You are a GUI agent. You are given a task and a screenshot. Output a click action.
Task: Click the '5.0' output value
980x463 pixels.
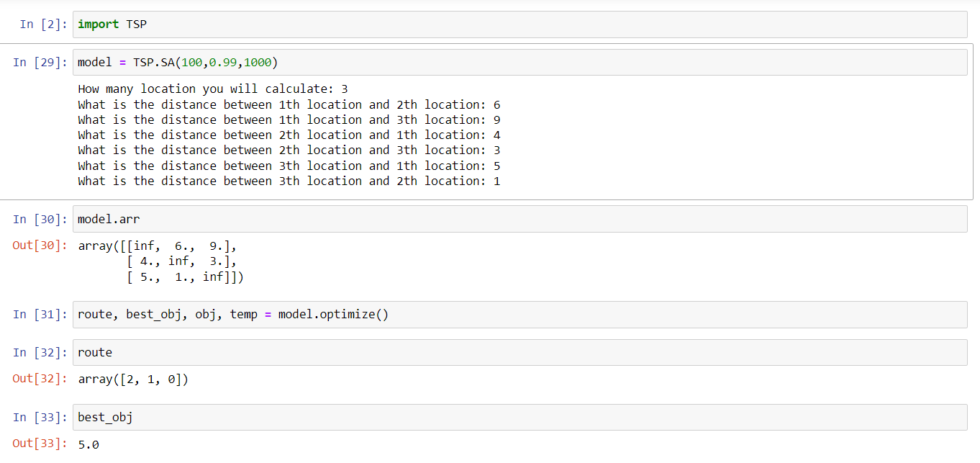89,445
